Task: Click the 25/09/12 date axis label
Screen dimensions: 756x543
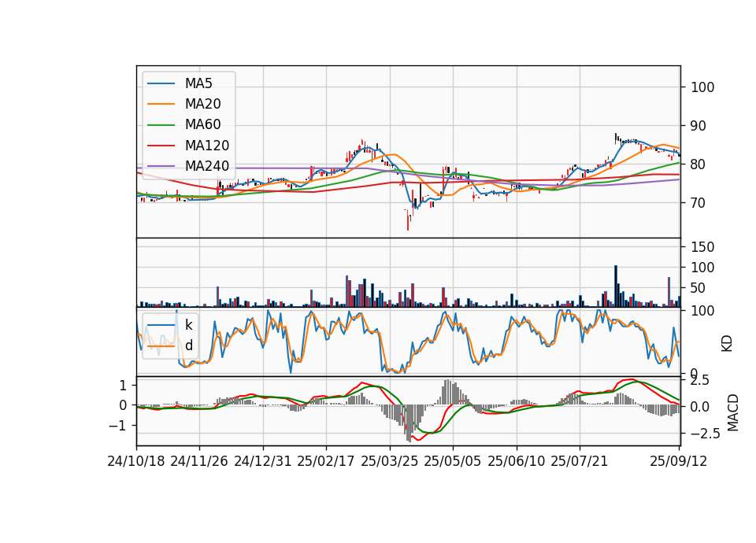Action: 679,461
